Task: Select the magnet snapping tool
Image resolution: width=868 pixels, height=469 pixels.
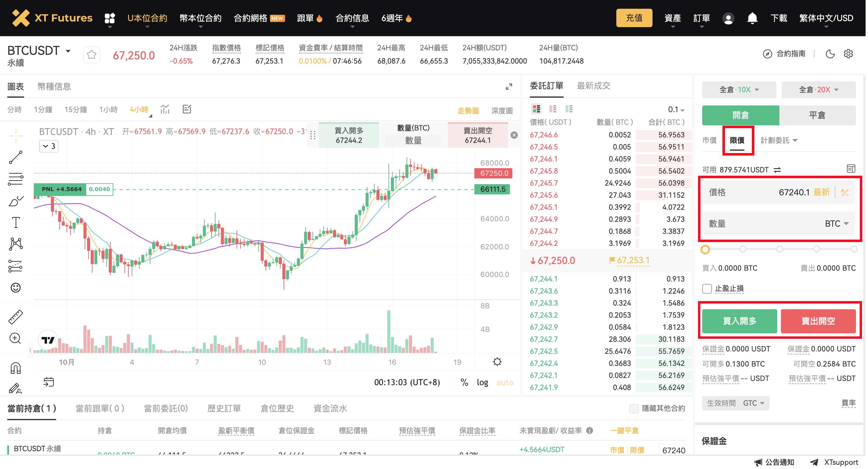Action: tap(15, 367)
